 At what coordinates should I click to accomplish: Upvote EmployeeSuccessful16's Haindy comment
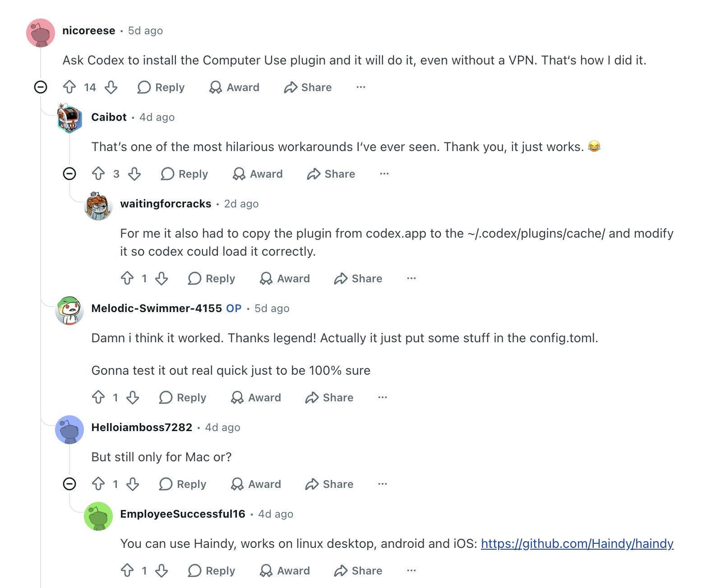pyautogui.click(x=127, y=570)
